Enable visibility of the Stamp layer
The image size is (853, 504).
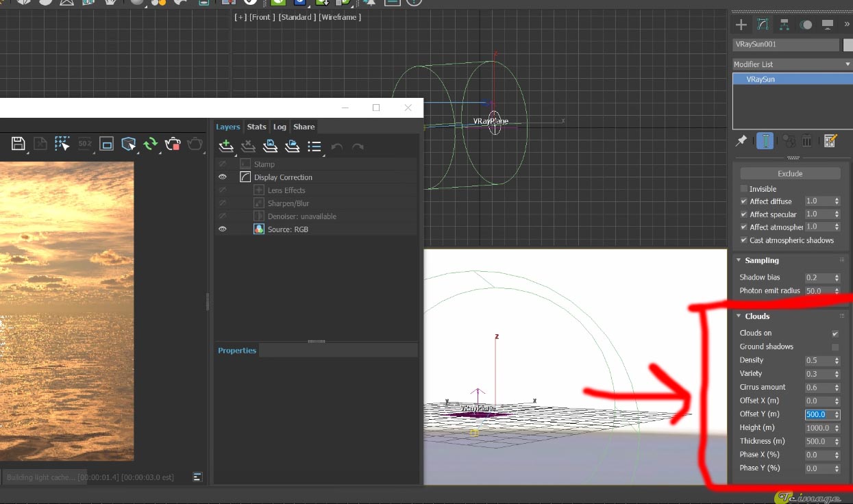pyautogui.click(x=223, y=164)
